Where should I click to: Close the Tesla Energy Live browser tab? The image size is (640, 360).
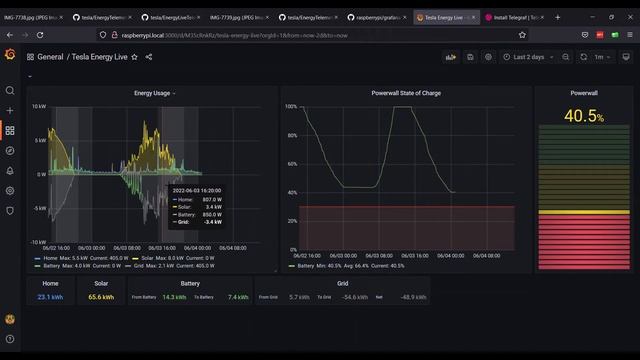(473, 18)
